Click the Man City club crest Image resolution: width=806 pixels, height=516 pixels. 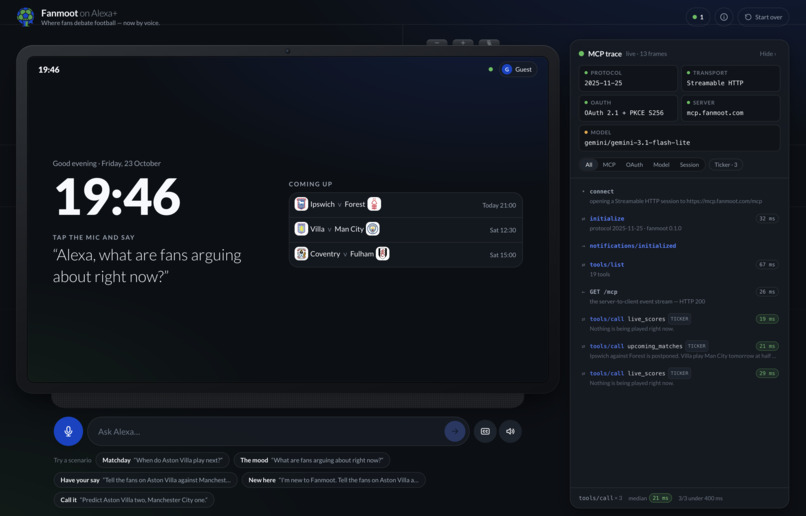tap(373, 229)
